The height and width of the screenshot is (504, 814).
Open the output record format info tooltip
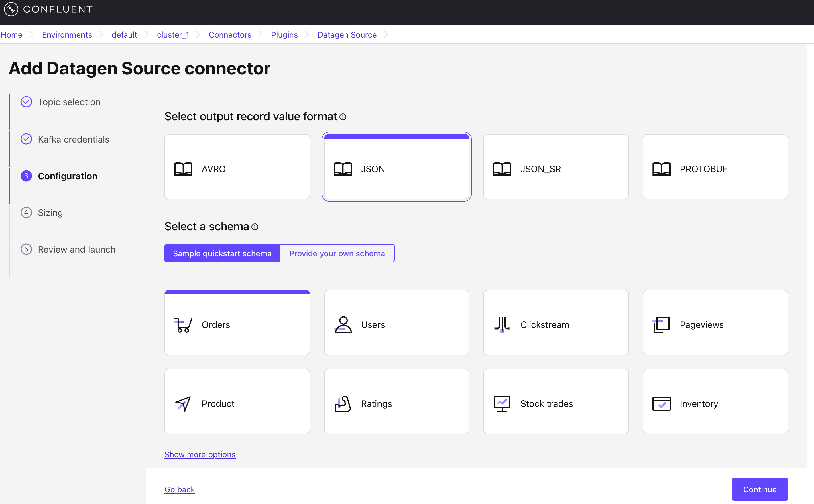[343, 117]
